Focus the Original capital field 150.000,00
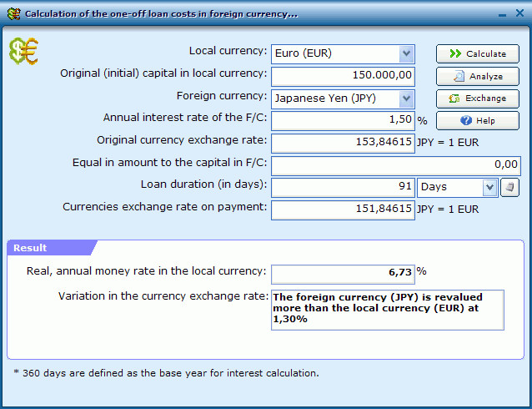 click(x=343, y=76)
